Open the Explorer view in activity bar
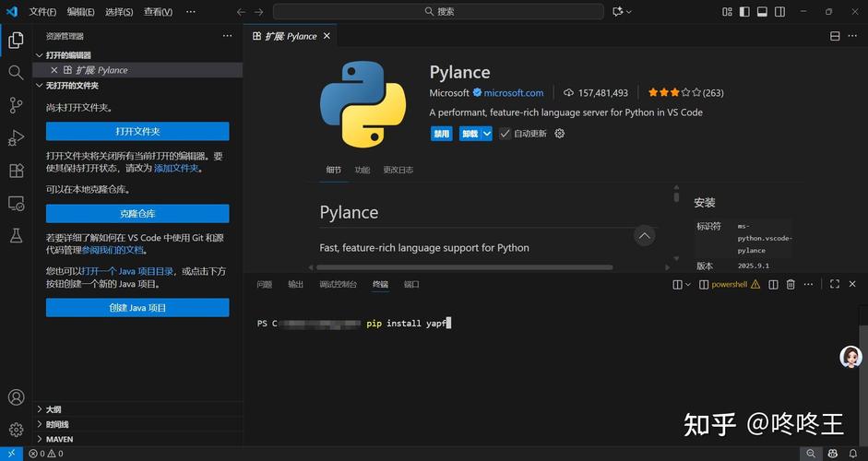 (x=16, y=40)
